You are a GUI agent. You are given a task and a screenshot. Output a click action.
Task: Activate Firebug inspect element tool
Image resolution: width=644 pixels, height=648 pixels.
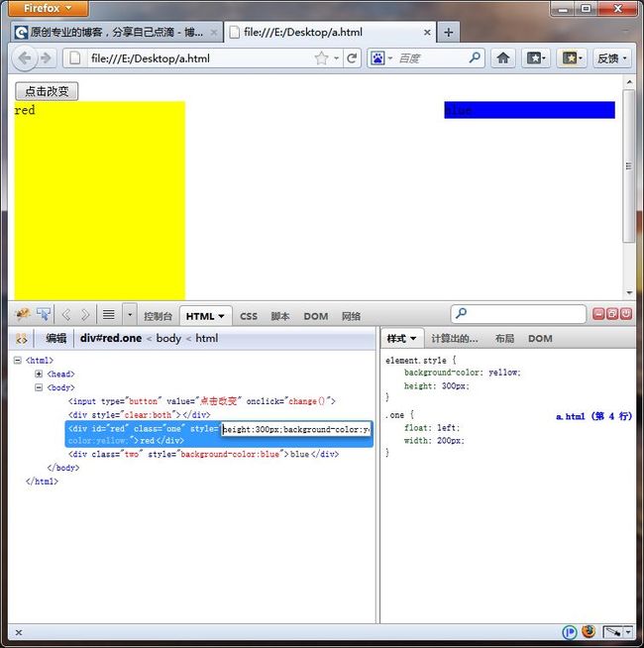pos(43,315)
